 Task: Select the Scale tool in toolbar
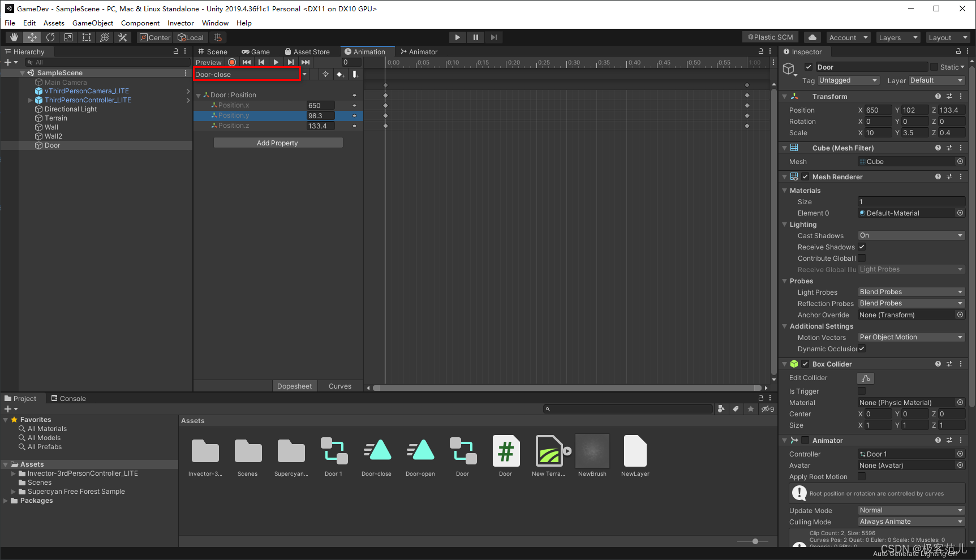pyautogui.click(x=68, y=37)
